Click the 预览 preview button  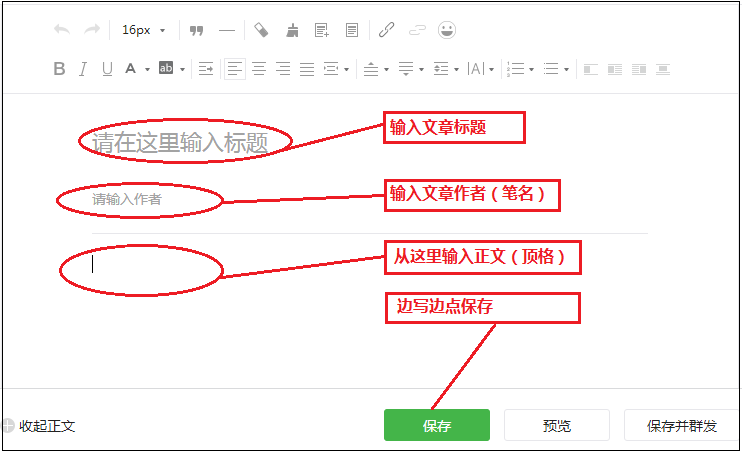[557, 425]
